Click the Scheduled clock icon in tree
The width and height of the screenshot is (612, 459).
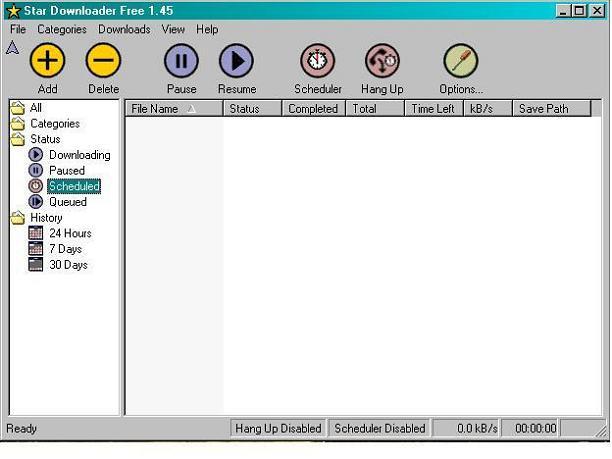coord(36,186)
